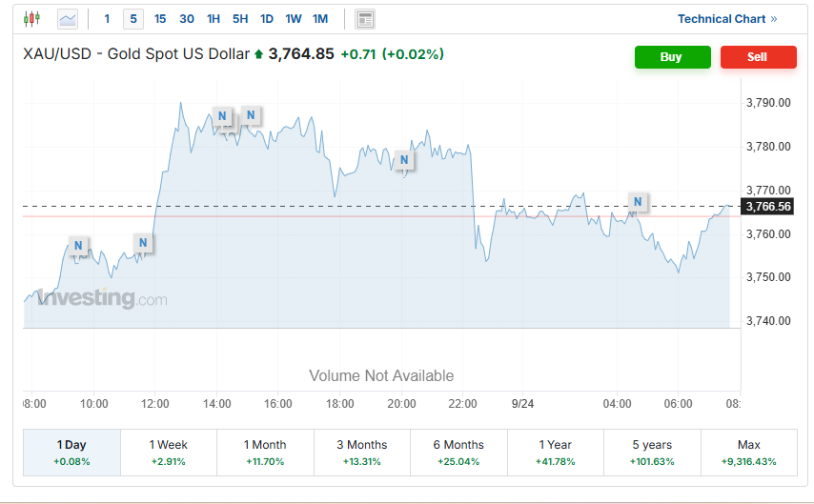
Task: Select the area chart type icon
Action: tap(68, 18)
